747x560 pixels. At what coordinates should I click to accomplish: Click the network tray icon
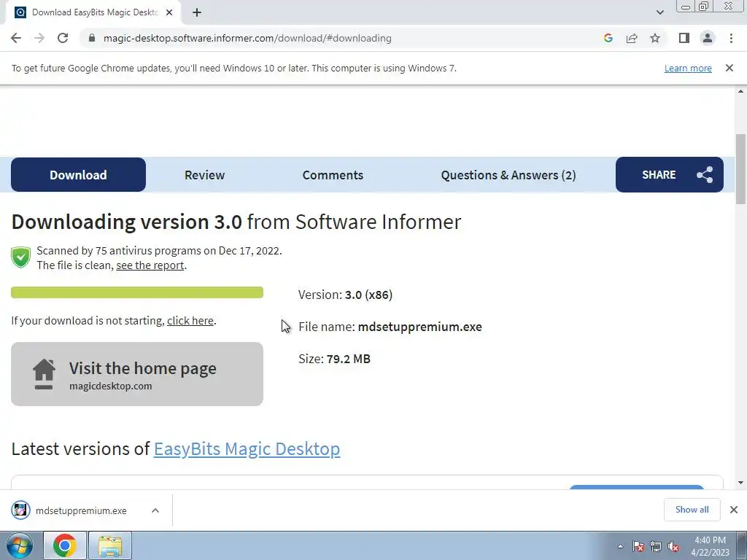click(656, 546)
